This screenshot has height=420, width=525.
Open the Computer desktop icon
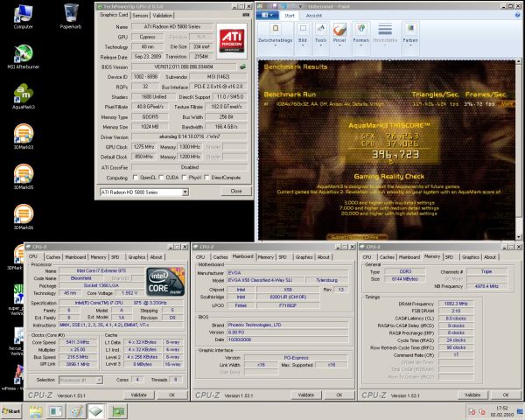(x=23, y=17)
